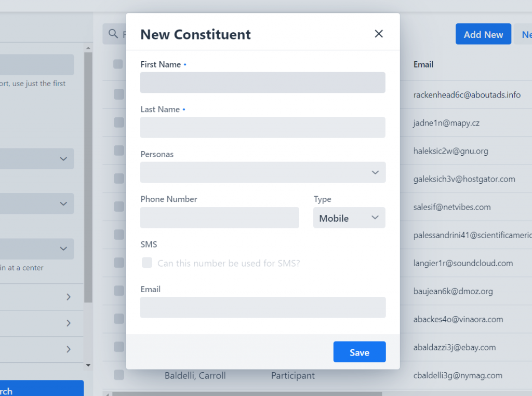This screenshot has height=396, width=532.
Task: Tick the select-all checkbox in table header
Action: pos(118,64)
